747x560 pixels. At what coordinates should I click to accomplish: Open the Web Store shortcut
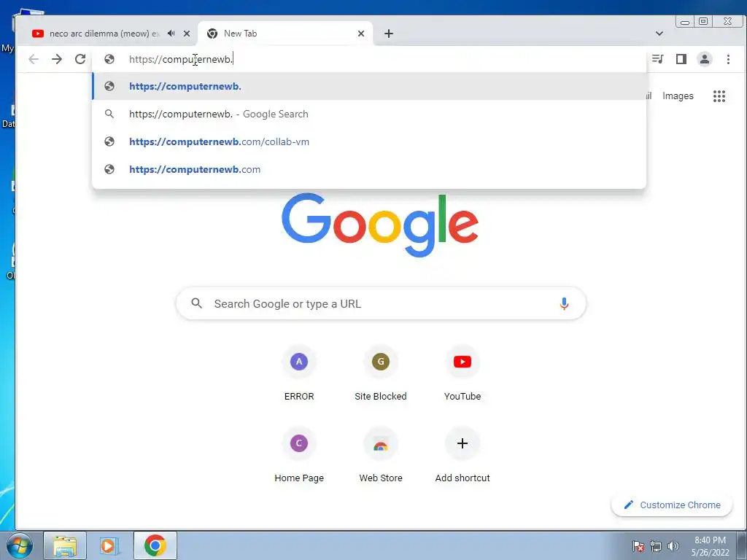click(381, 455)
